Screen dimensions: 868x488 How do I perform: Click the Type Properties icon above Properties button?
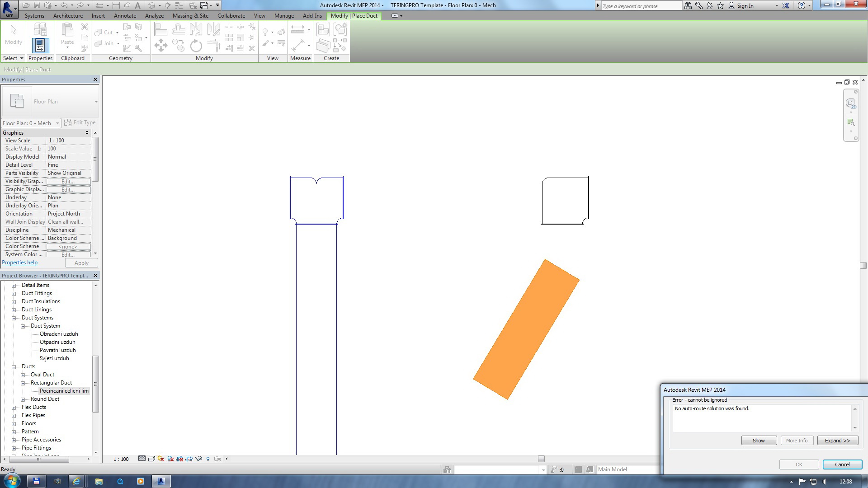tap(40, 29)
